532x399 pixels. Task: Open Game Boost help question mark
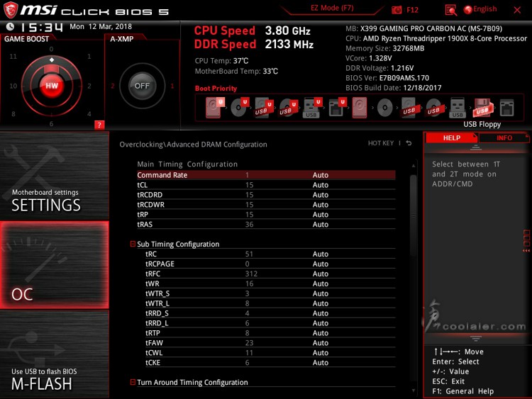coord(99,125)
